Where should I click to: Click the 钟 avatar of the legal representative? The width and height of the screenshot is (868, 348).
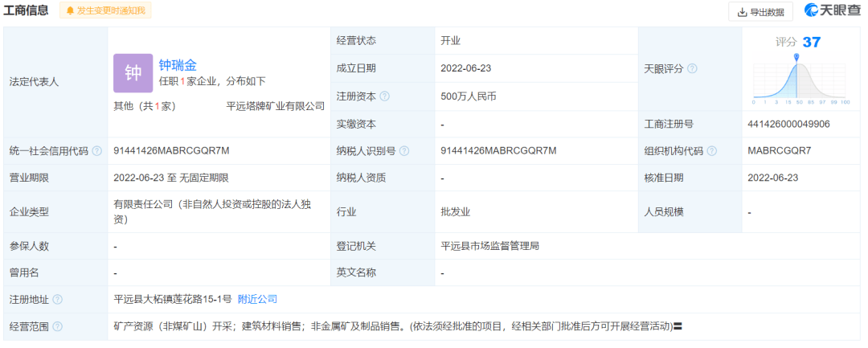[133, 73]
